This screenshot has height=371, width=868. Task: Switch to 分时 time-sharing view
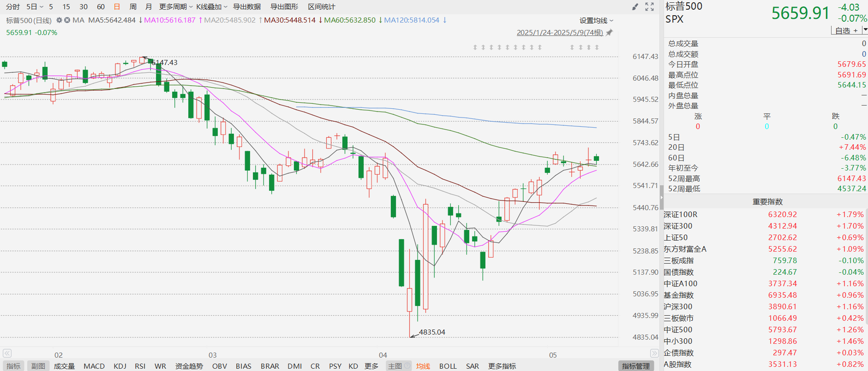(13, 7)
